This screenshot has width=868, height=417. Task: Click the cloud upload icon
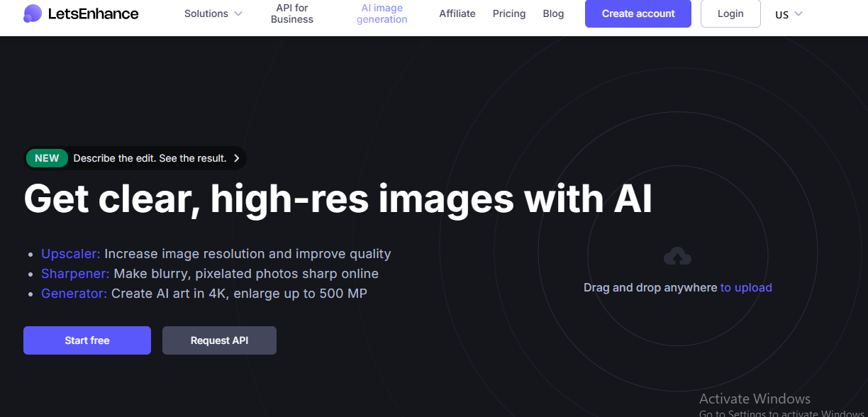[677, 257]
